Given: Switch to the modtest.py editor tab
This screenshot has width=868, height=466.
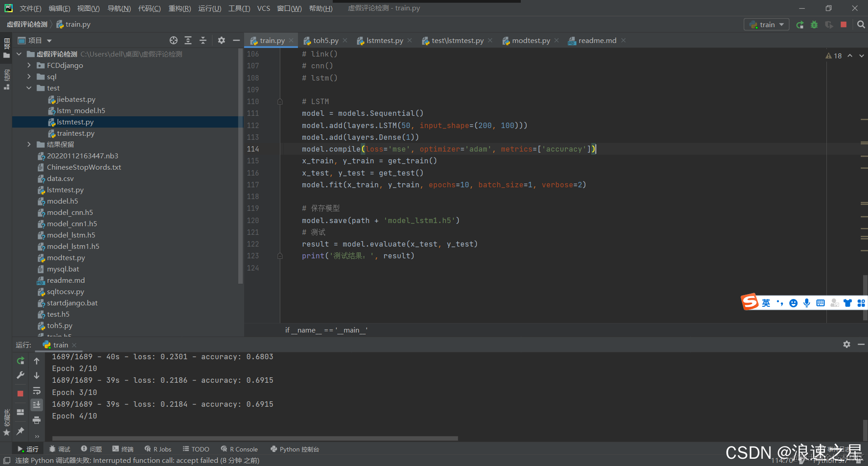Looking at the screenshot, I should click(x=531, y=41).
